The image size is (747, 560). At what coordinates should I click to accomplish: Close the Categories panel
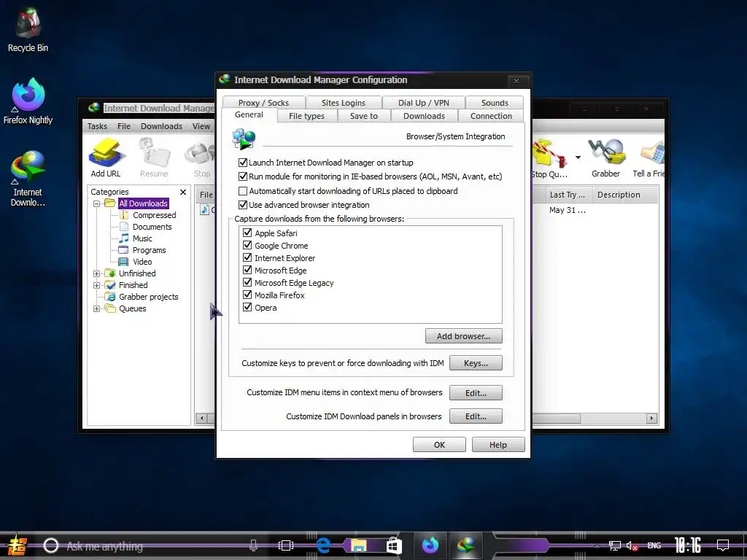[183, 192]
